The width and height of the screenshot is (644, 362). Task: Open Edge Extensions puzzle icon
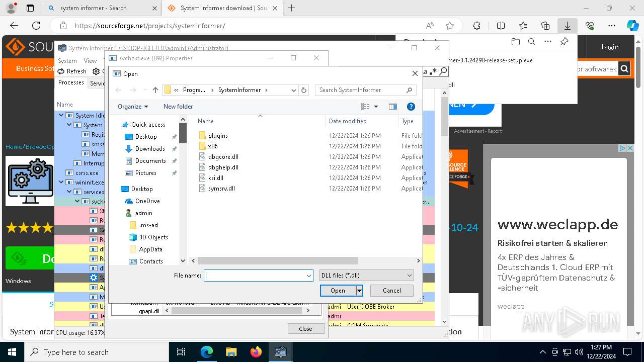[x=476, y=26]
